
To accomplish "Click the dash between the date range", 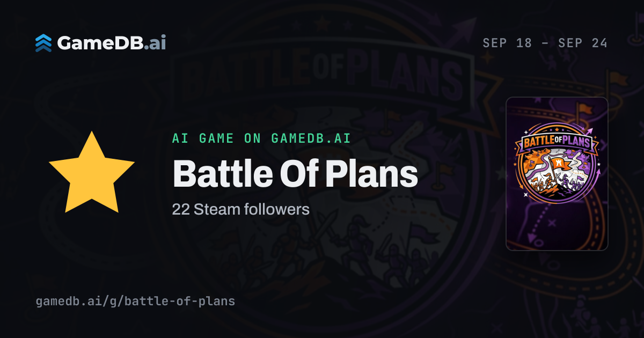I will click(545, 43).
